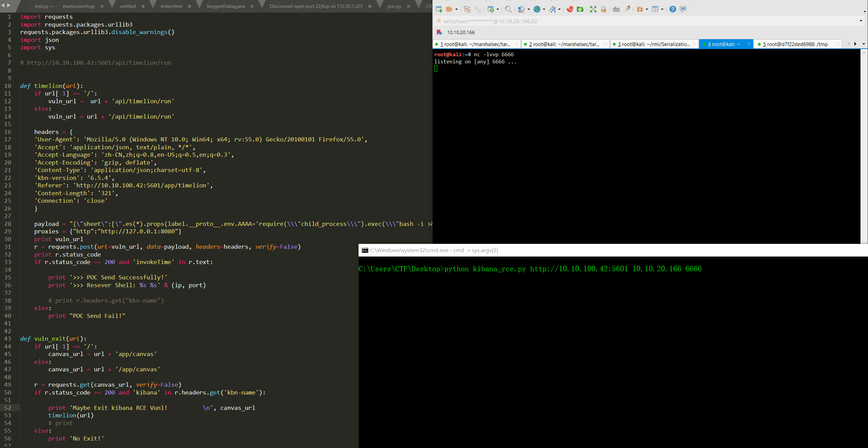This screenshot has width=868, height=448.
Task: Open the session tab list dropdown
Action: coord(864,44)
